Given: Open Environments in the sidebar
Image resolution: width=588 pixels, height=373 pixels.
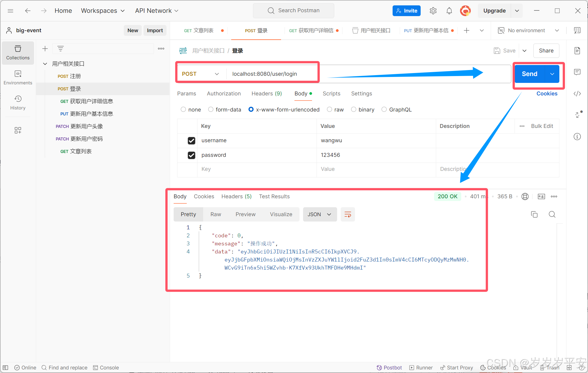Looking at the screenshot, I should [x=18, y=78].
